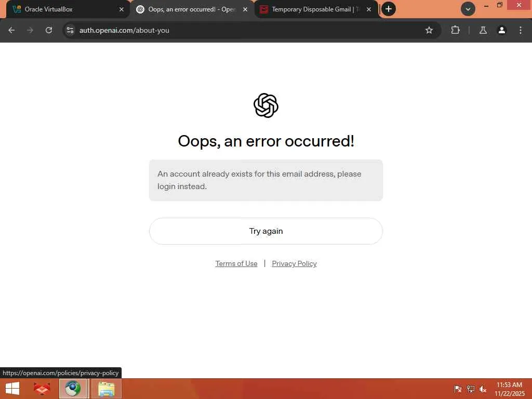The image size is (532, 399).
Task: Click the OpenAI logo above the heading
Action: tap(266, 105)
